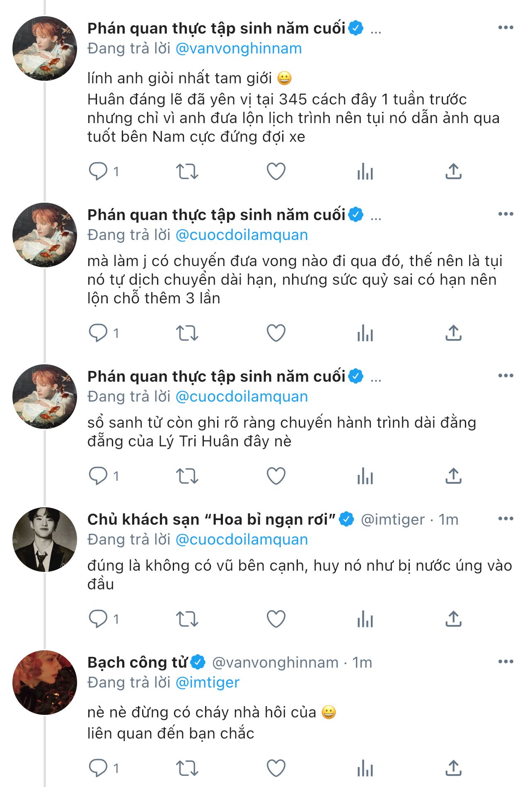Open the @vanvonghinnam mention in first tweet

coord(239,48)
